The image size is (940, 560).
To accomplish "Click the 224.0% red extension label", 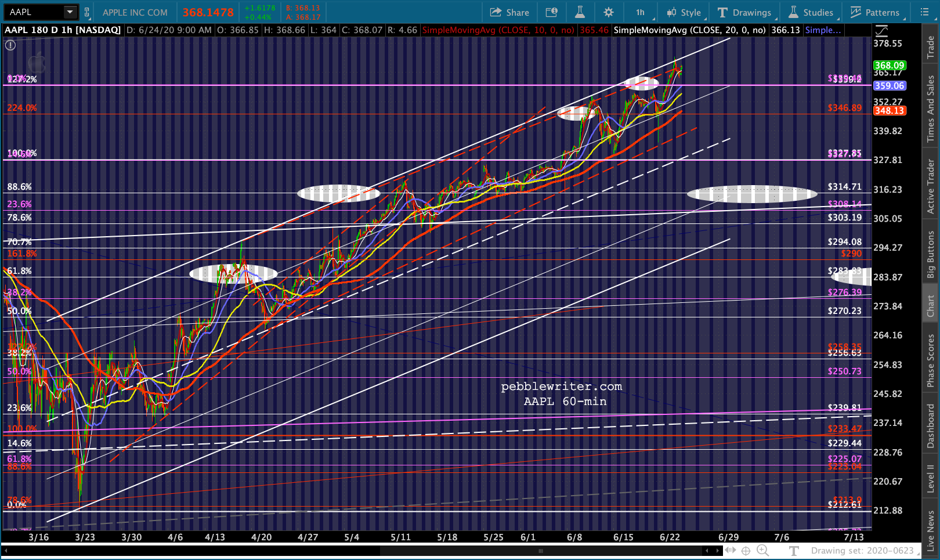I will click(x=22, y=107).
